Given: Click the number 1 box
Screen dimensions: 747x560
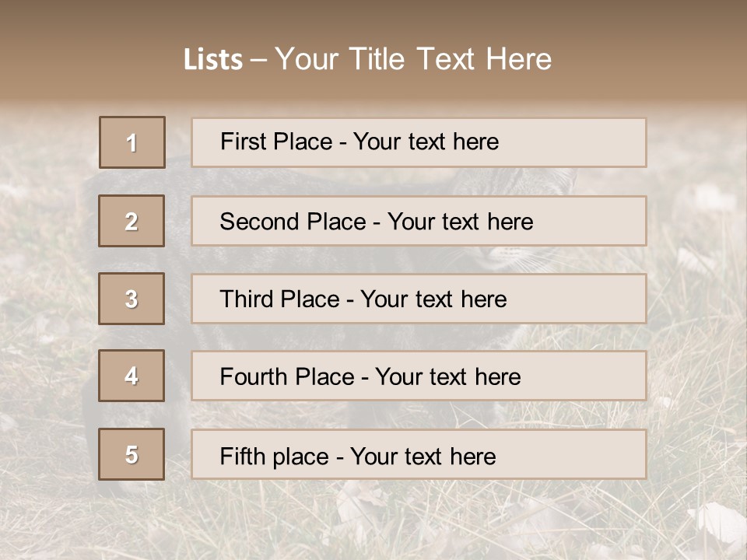Looking at the screenshot, I should click(x=132, y=142).
